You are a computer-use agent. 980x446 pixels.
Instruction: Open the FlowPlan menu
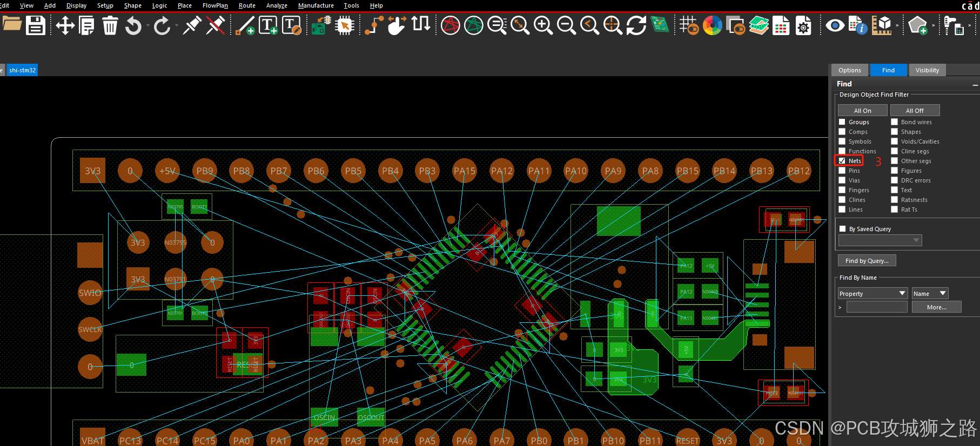tap(215, 5)
